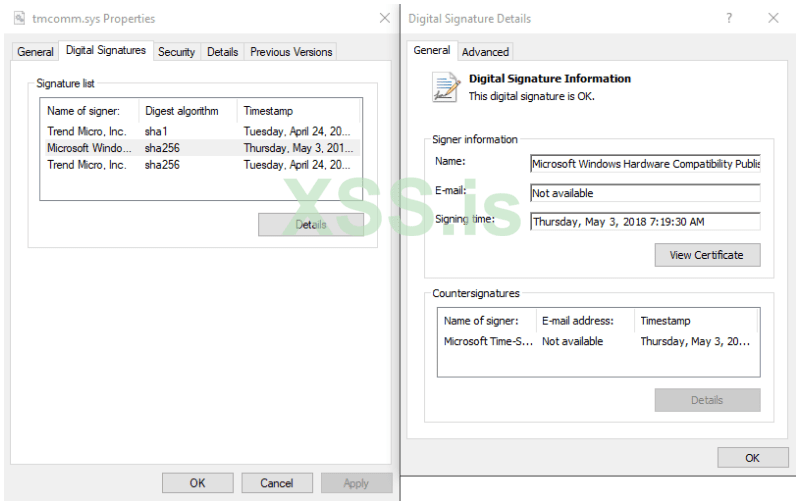Click the Digest algorithm column header
Viewport: 802px width, 503px height.
coord(188,111)
